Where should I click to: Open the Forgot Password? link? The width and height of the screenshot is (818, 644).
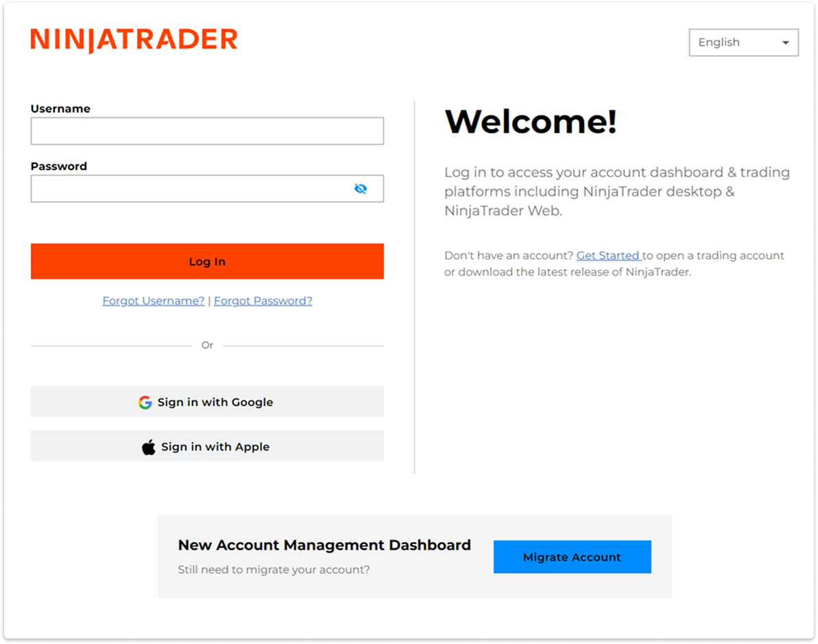[263, 300]
